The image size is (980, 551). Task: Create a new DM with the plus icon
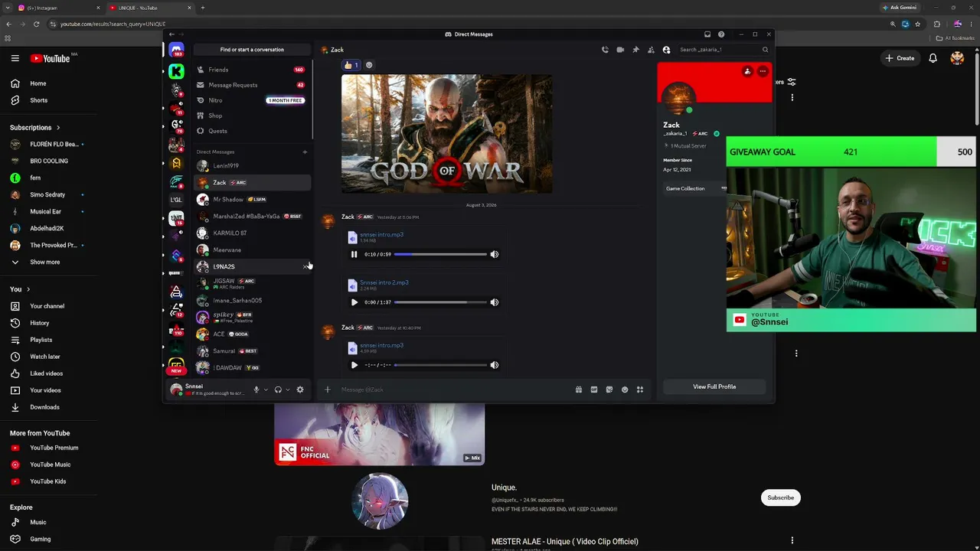pos(305,152)
